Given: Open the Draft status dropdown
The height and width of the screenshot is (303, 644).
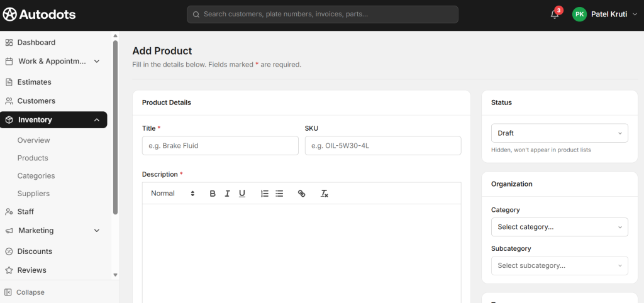Looking at the screenshot, I should [559, 133].
